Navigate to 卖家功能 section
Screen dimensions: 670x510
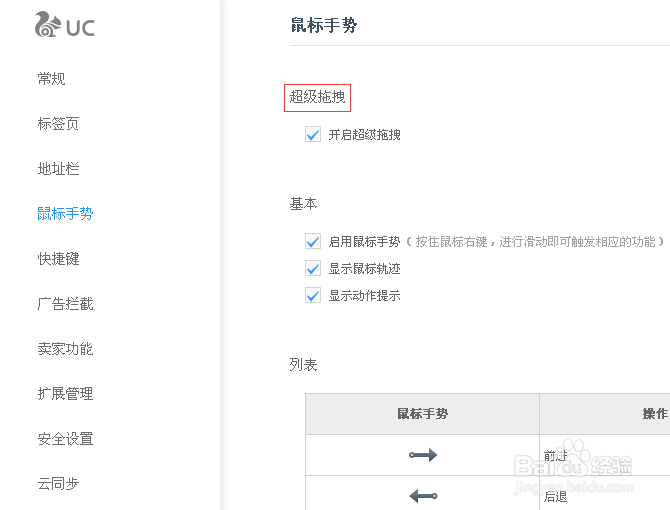[x=65, y=349]
